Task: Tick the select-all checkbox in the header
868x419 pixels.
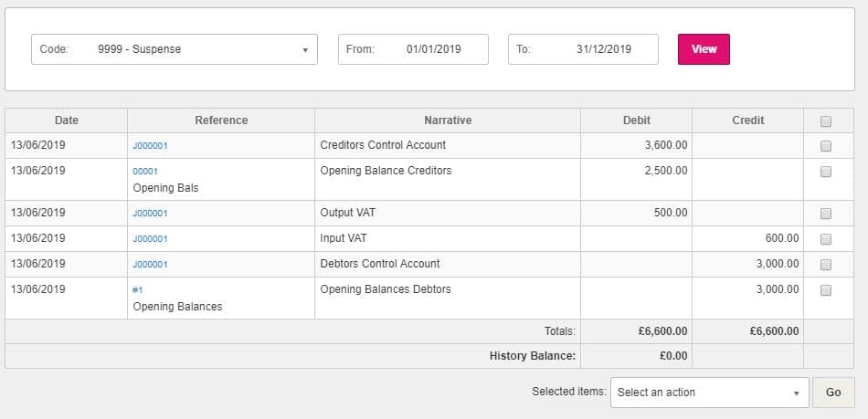Action: click(x=826, y=120)
